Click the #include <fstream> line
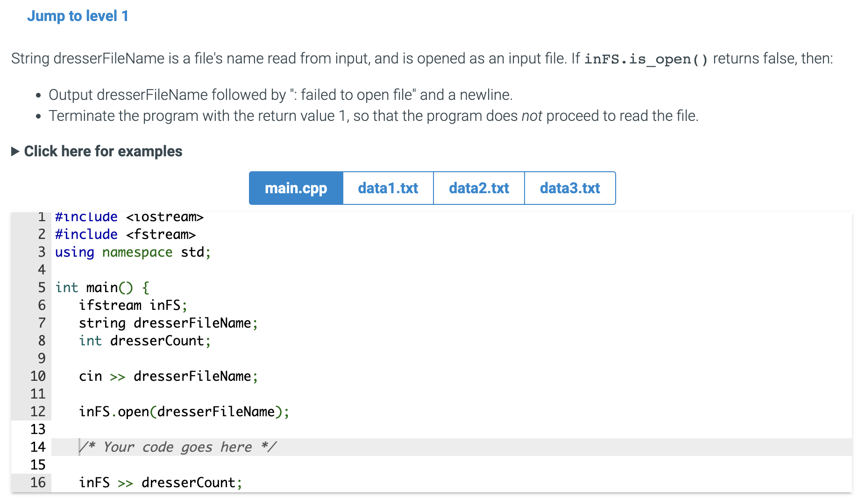The width and height of the screenshot is (866, 504). (x=125, y=234)
